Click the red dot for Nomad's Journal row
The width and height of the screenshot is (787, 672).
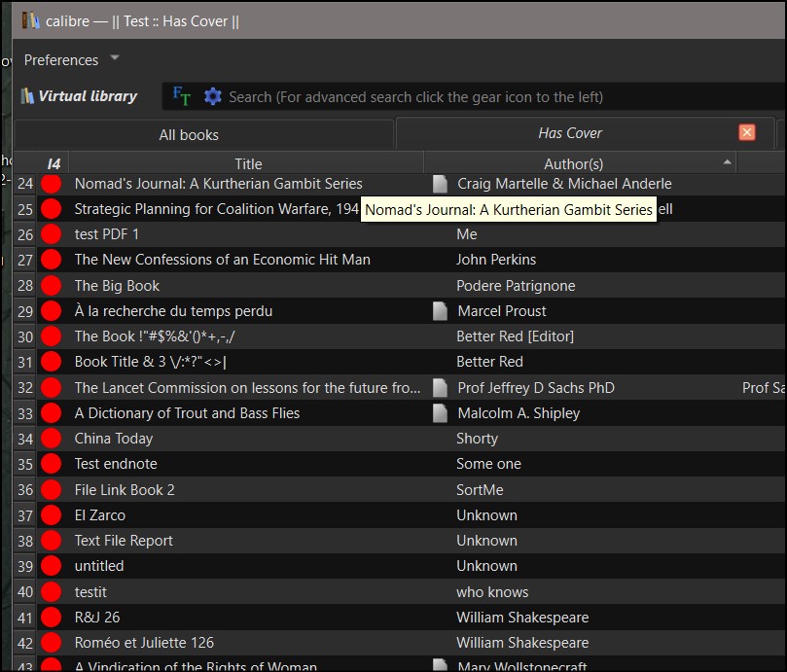52,184
